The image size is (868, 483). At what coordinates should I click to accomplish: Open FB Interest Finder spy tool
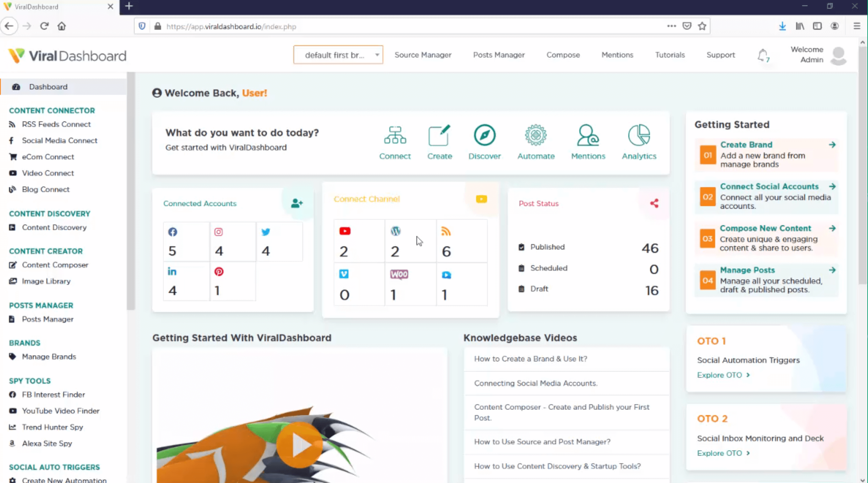53,395
